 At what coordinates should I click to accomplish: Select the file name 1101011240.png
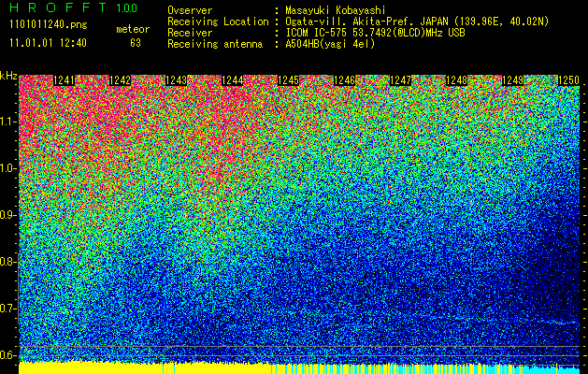click(x=49, y=24)
